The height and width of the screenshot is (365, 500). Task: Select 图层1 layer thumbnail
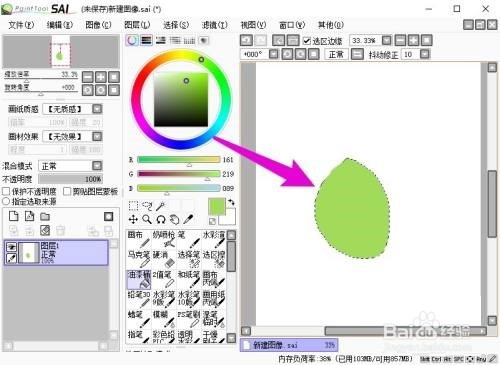[x=28, y=253]
